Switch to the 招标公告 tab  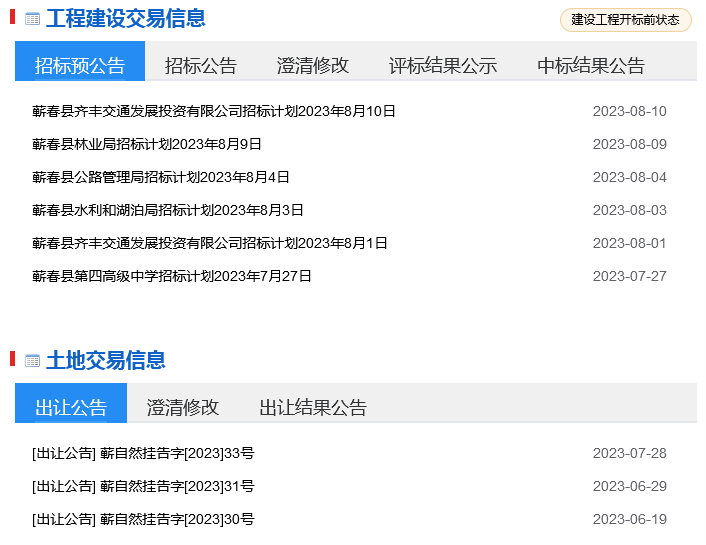pyautogui.click(x=201, y=66)
